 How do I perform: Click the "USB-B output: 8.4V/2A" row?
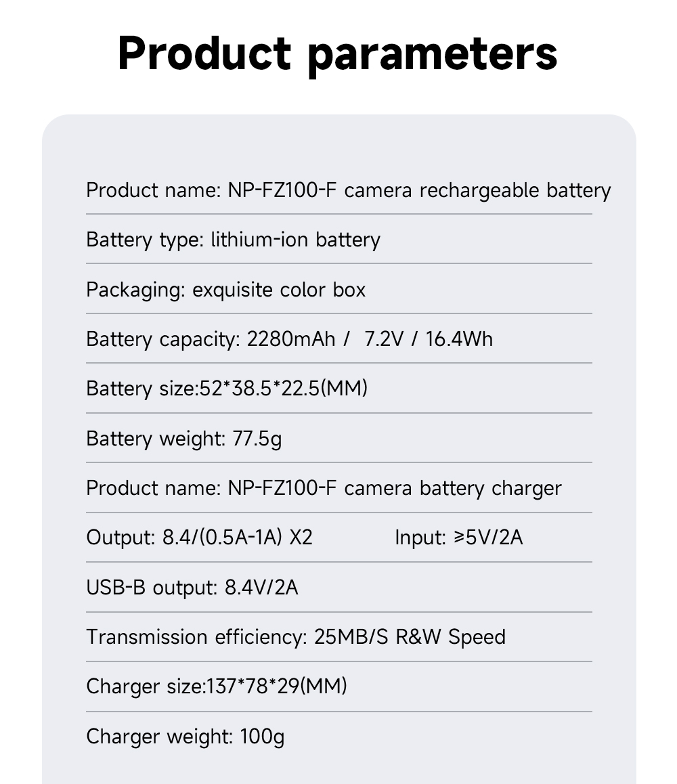click(x=192, y=587)
